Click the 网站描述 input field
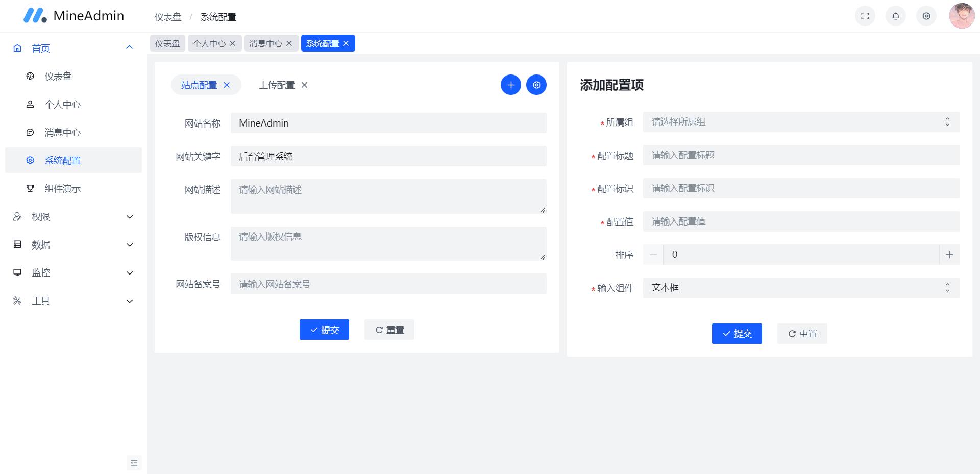Image resolution: width=980 pixels, height=474 pixels. [388, 196]
